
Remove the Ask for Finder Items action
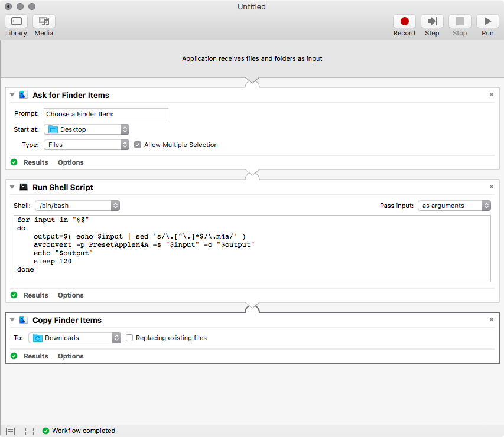click(x=492, y=94)
